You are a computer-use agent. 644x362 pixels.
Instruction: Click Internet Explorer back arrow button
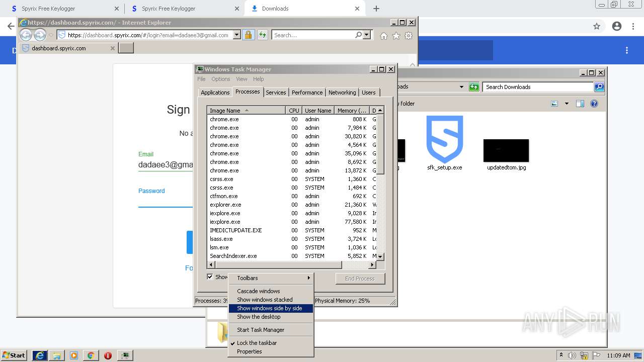[x=26, y=35]
